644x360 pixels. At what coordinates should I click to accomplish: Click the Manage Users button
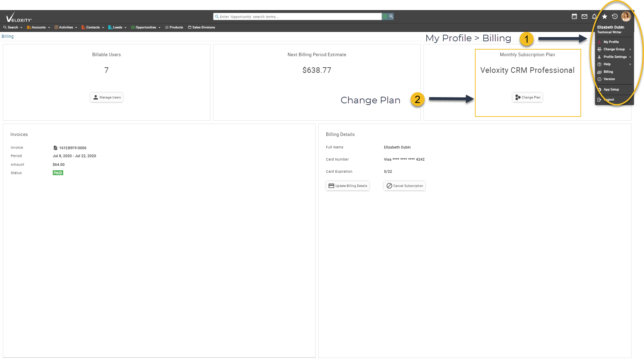pos(107,97)
